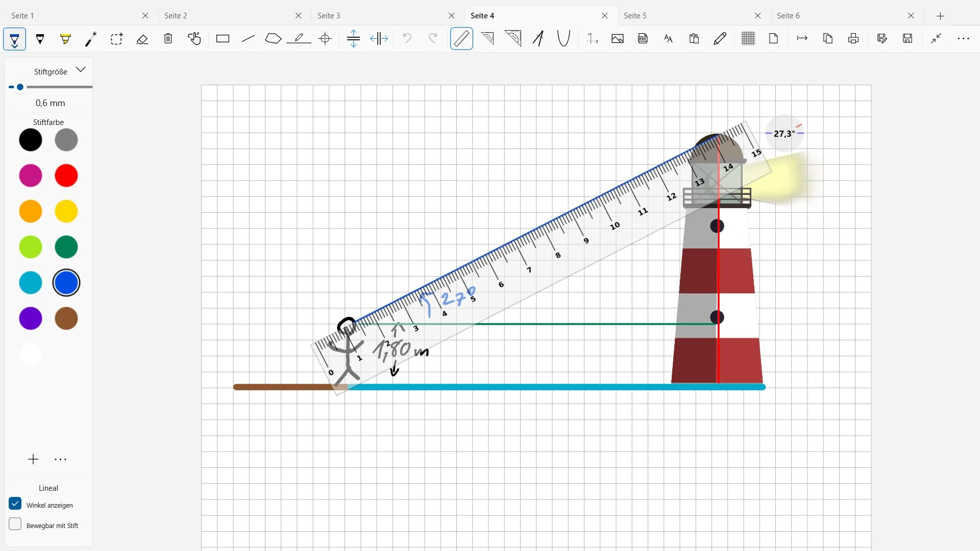Viewport: 980px width, 551px height.
Task: Click the coordinate axes tool
Action: click(592, 39)
